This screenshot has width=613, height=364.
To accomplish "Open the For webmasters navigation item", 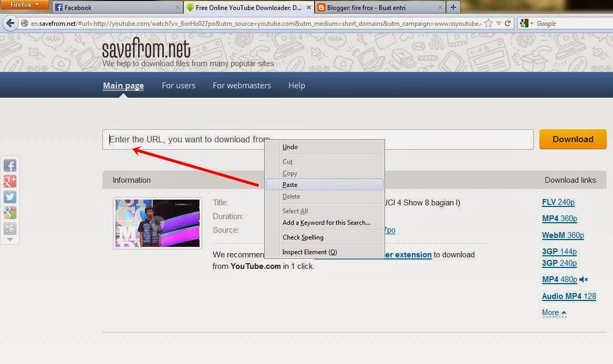I will [x=242, y=86].
